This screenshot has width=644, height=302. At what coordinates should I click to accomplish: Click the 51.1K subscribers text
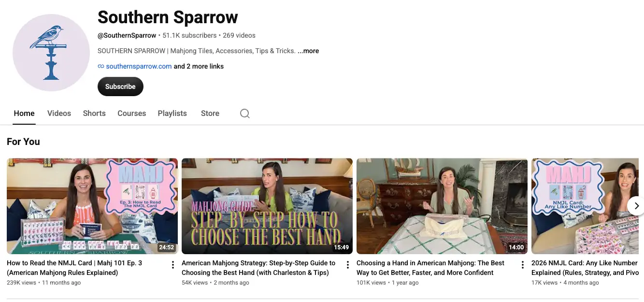point(189,35)
